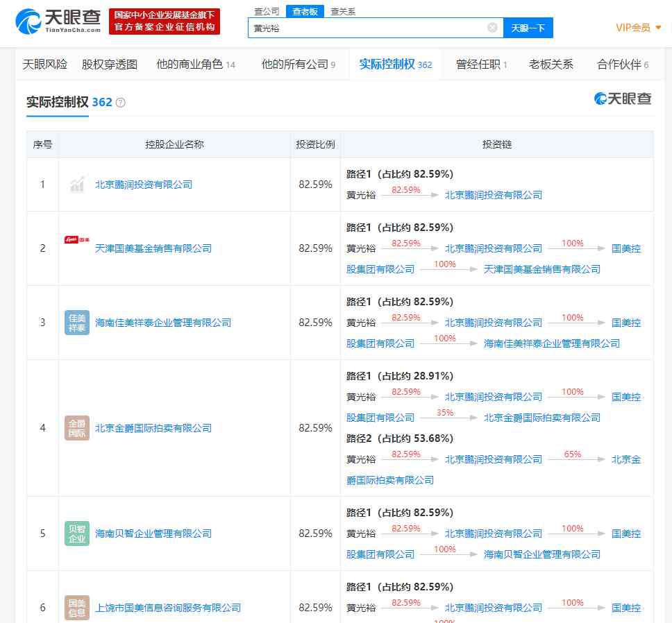The image size is (672, 623).
Task: Select the 查老板 search tab
Action: click(x=305, y=12)
